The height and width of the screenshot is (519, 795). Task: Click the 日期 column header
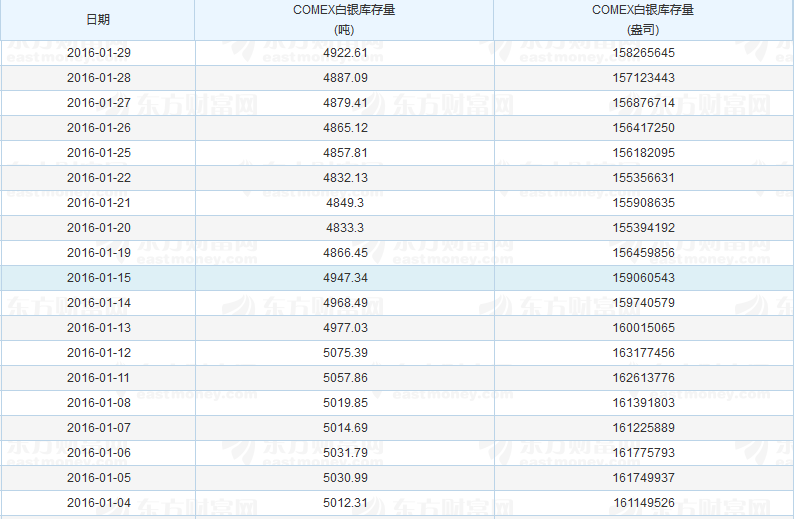98,20
